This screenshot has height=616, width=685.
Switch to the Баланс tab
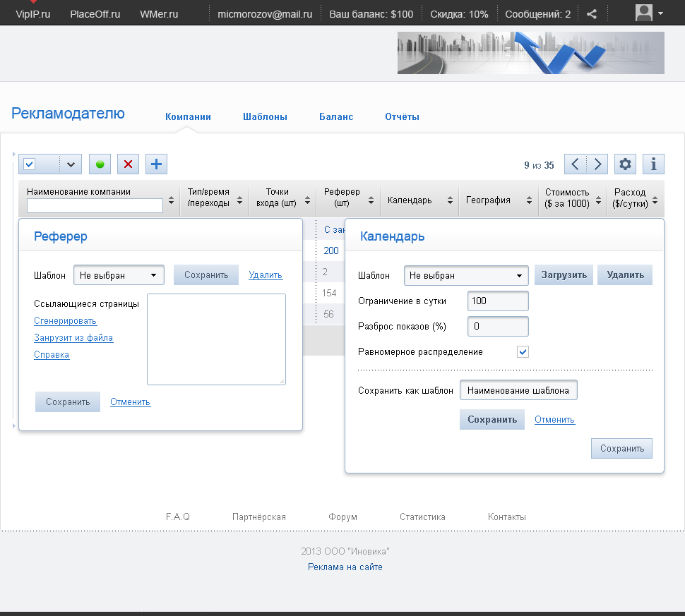click(336, 116)
